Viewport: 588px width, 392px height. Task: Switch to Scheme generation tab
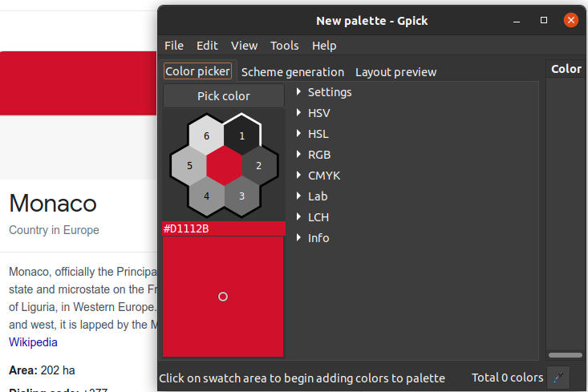click(x=293, y=72)
